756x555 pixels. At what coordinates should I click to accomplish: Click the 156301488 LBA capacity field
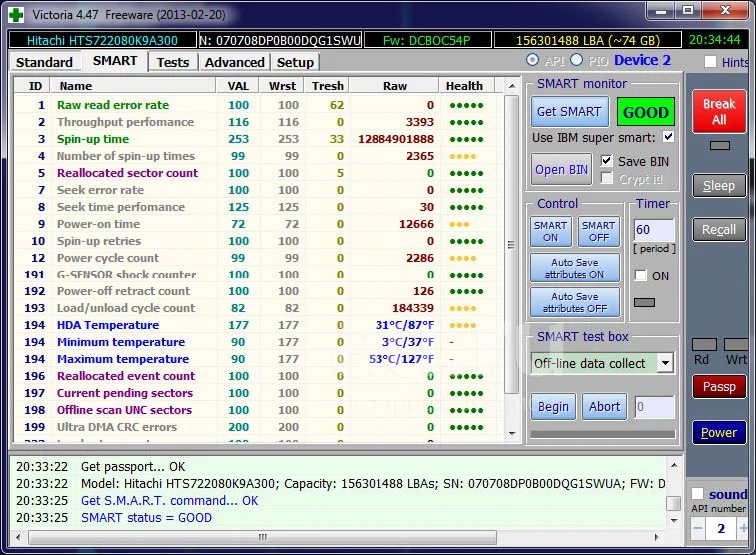(588, 40)
